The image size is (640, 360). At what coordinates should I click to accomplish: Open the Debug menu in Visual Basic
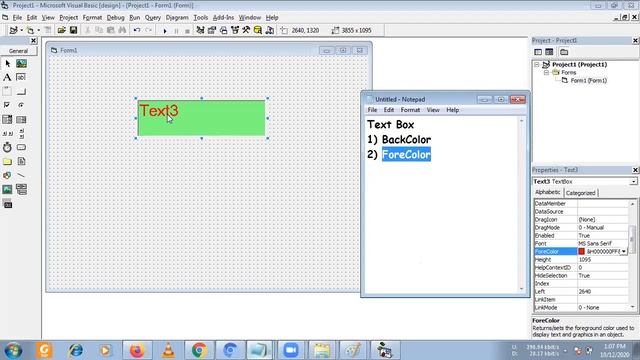tap(116, 18)
